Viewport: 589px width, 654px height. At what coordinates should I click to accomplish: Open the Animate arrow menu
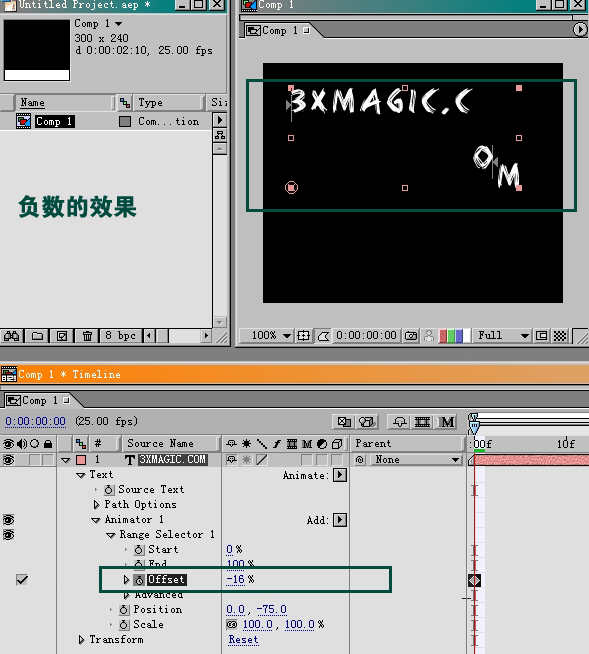[340, 475]
